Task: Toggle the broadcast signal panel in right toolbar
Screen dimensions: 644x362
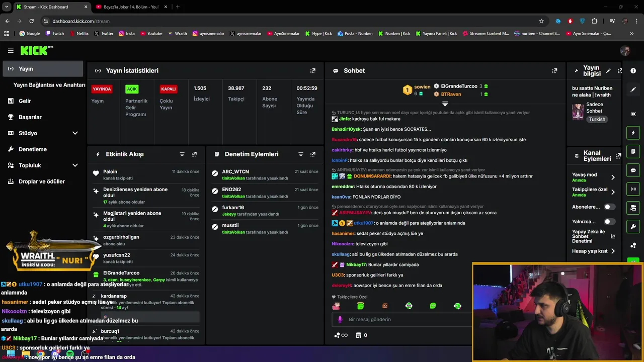Action: click(x=633, y=189)
